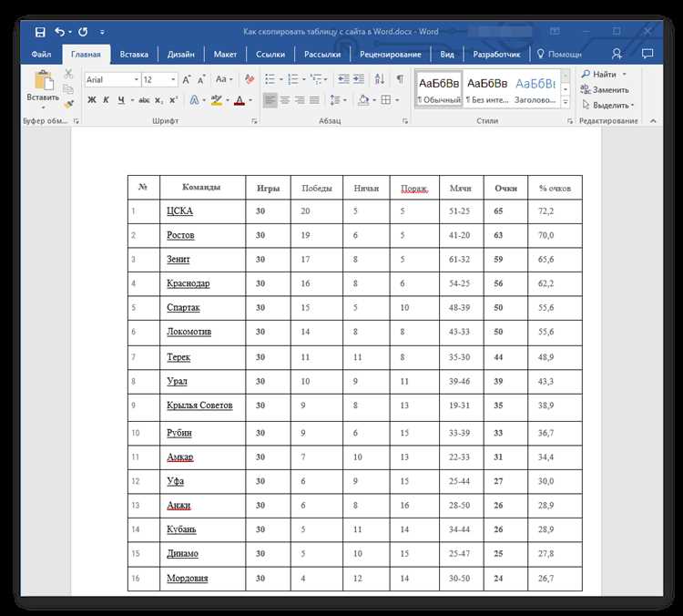Click the Clear Formatting eraser icon

pos(250,79)
